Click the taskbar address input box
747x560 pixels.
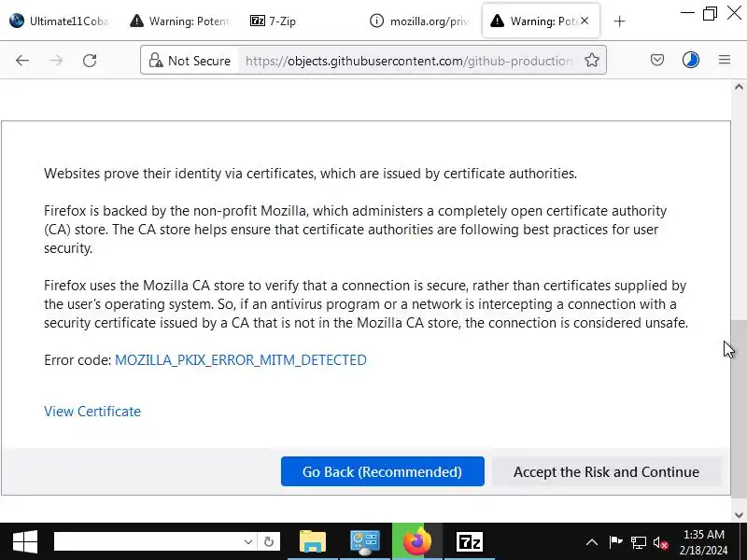pos(148,541)
